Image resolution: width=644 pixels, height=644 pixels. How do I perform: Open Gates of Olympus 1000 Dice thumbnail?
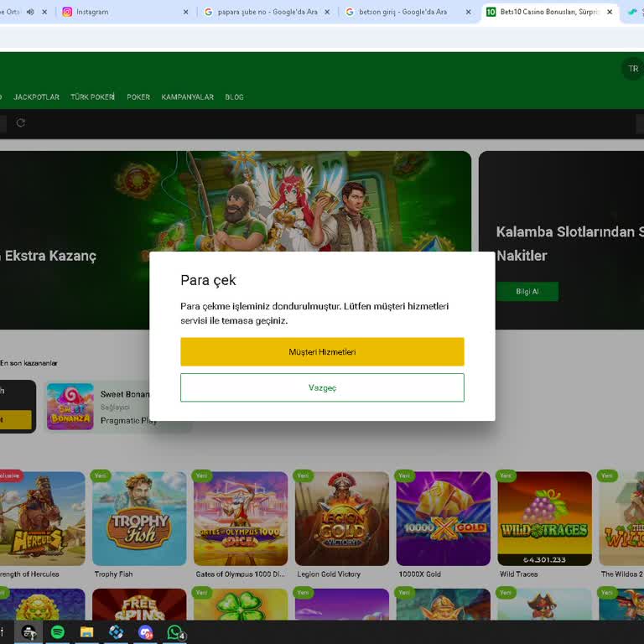pos(241,518)
